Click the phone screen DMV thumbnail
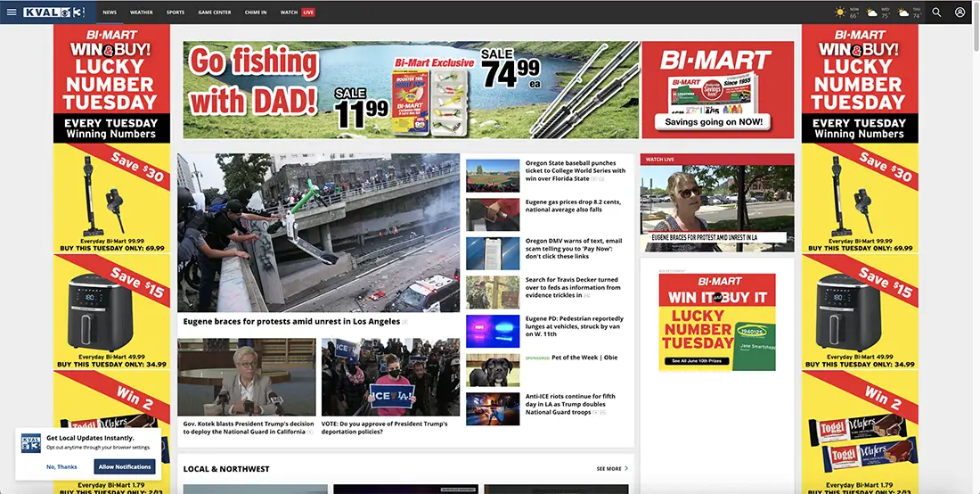 [x=493, y=253]
